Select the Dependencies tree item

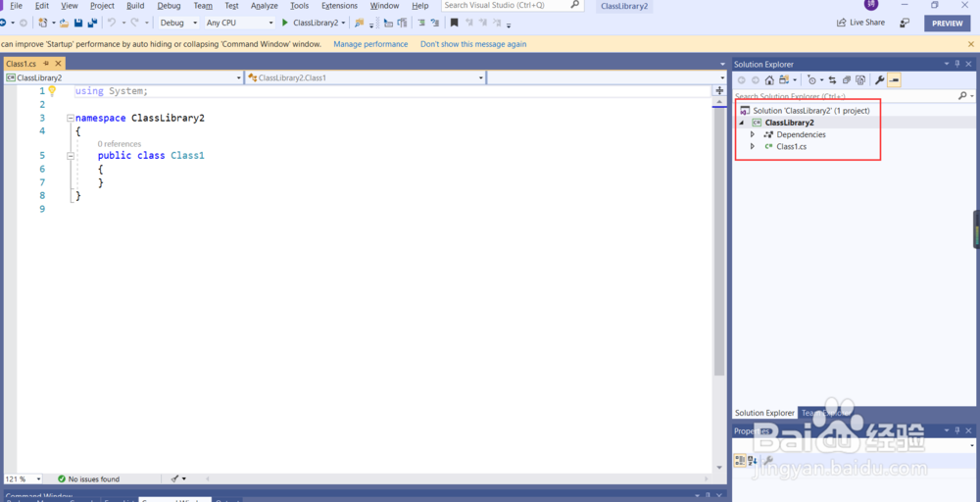801,134
